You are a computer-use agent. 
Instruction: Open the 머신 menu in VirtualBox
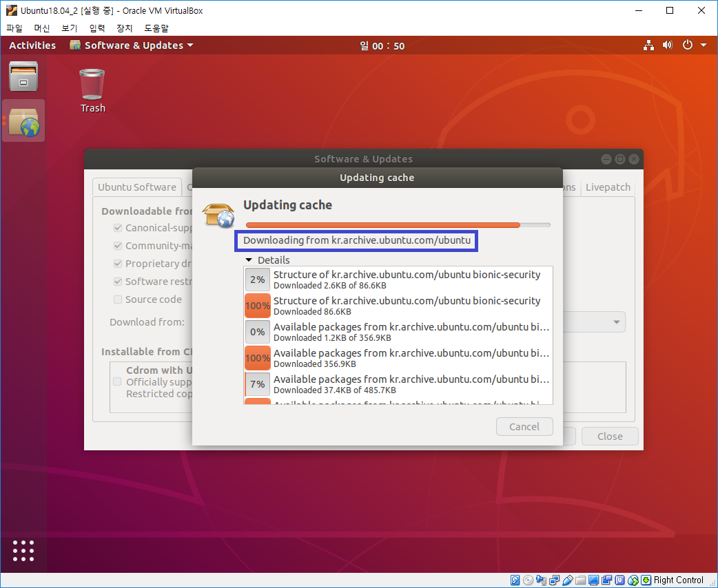41,28
